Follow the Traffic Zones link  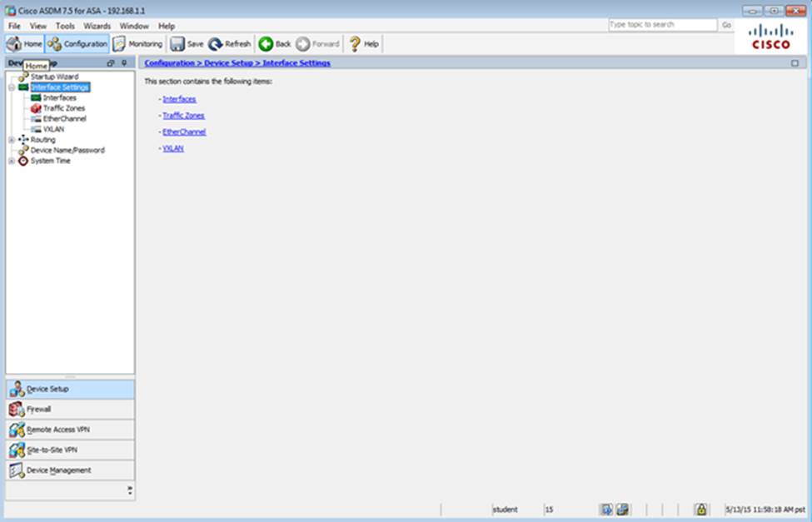pyautogui.click(x=183, y=116)
